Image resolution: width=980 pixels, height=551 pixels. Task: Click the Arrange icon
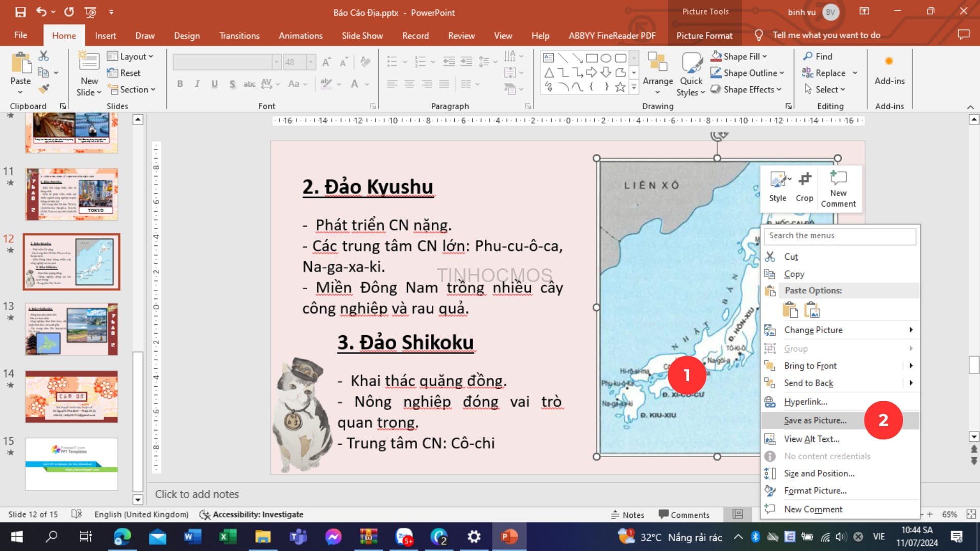pos(657,62)
